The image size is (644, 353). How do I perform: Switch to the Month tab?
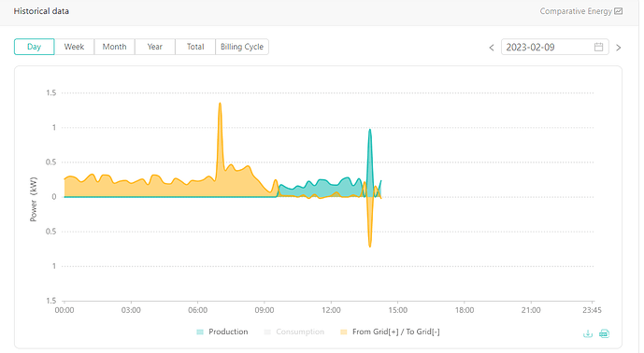(x=115, y=47)
